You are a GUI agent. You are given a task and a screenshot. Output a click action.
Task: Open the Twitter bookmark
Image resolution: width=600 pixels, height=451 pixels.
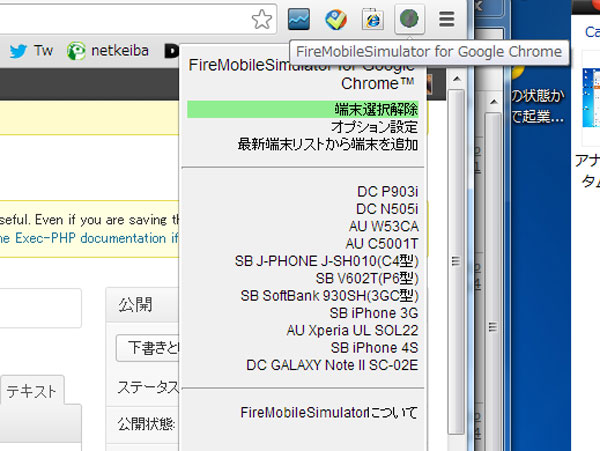pyautogui.click(x=31, y=50)
